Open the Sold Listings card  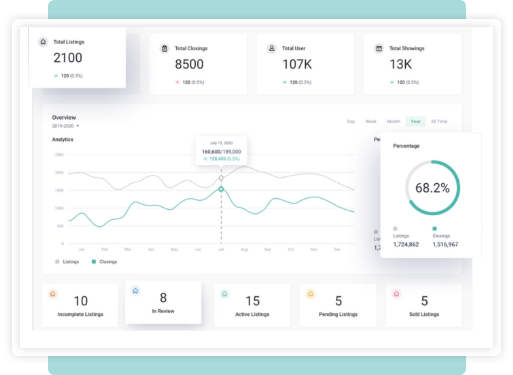pyautogui.click(x=424, y=305)
